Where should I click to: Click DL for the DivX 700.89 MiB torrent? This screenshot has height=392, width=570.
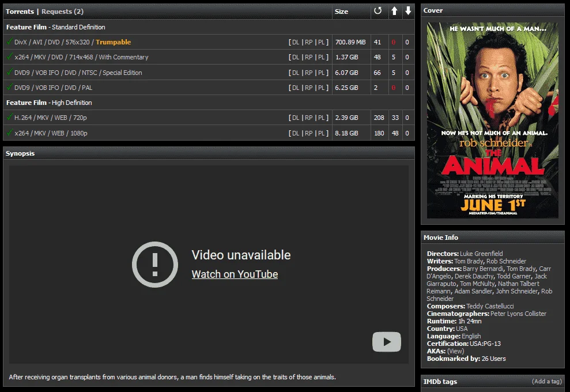point(296,42)
